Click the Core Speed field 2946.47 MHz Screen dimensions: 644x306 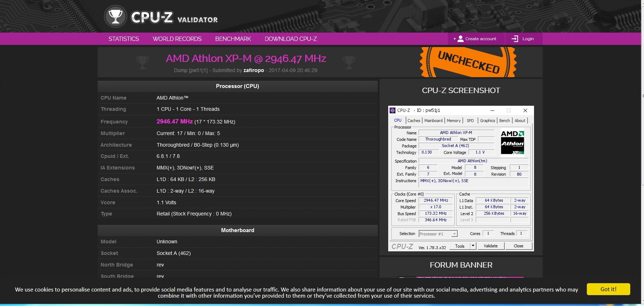pyautogui.click(x=436, y=200)
